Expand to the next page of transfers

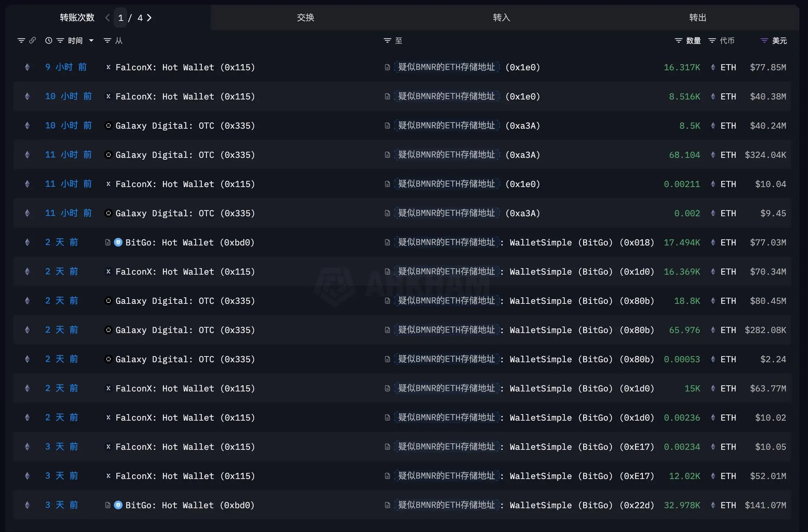(150, 17)
